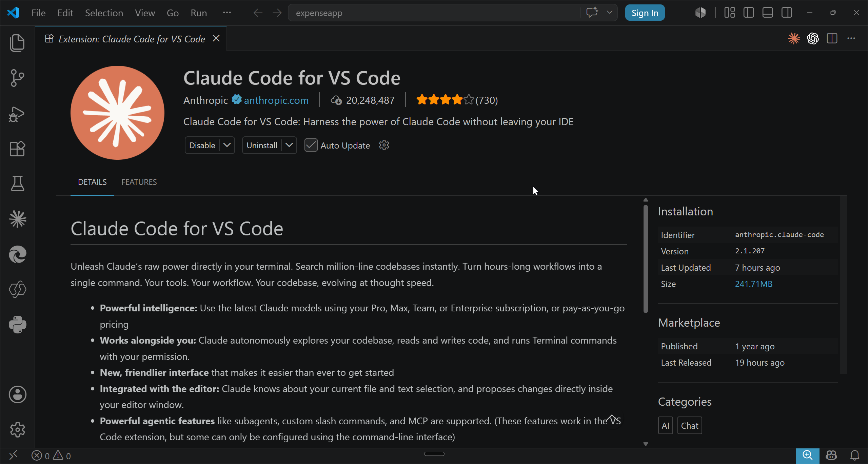Open the overflow menu ellipsis in menu bar
This screenshot has height=464, width=868.
tap(227, 13)
